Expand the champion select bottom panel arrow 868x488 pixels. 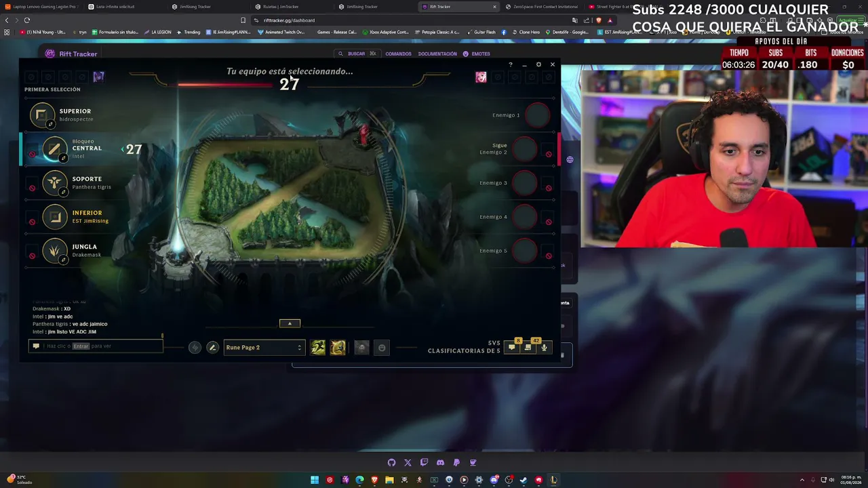coord(290,323)
